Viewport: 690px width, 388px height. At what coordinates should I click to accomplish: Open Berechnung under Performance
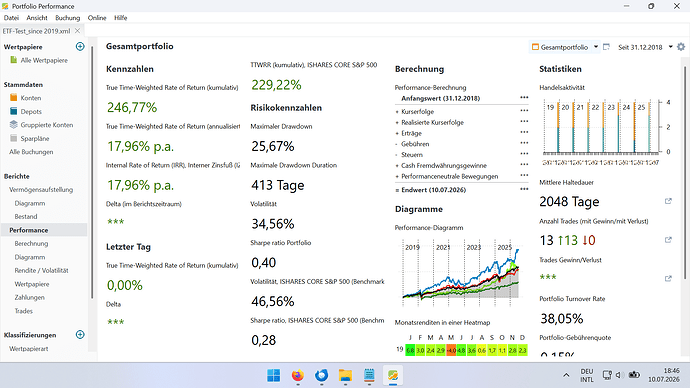(x=31, y=243)
